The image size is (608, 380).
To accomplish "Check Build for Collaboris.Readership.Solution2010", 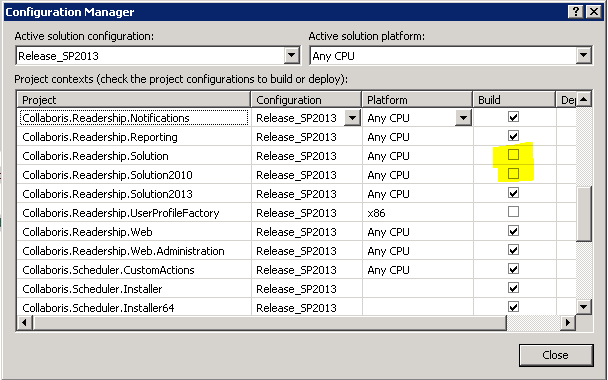I will (x=513, y=173).
